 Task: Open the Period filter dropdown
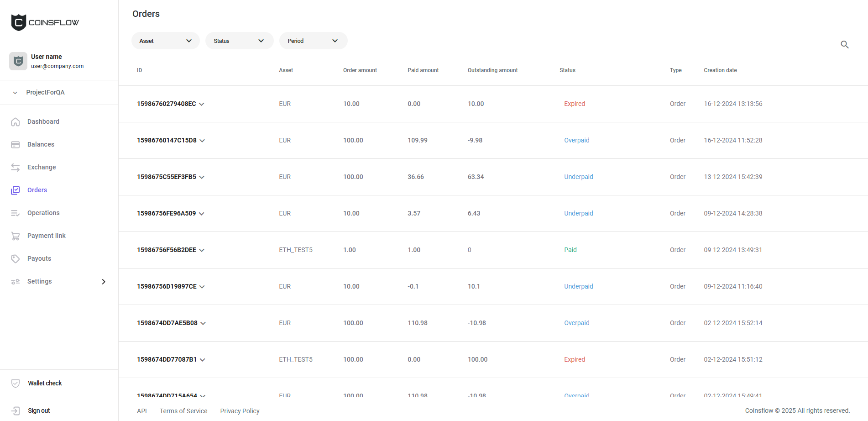(313, 41)
